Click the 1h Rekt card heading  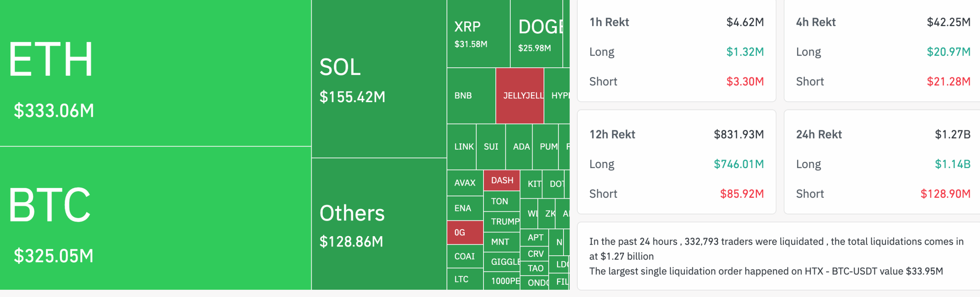[x=609, y=22]
